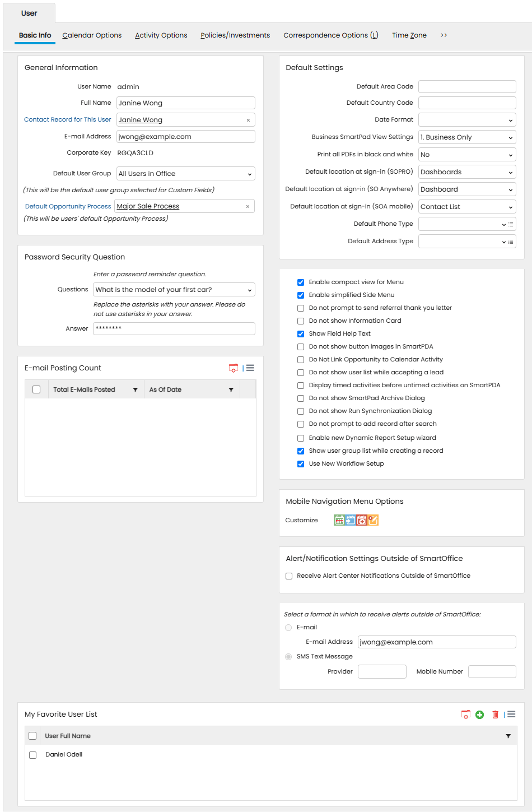The width and height of the screenshot is (532, 812).
Task: Click the green add icon in My Favorite User List
Action: (x=479, y=714)
